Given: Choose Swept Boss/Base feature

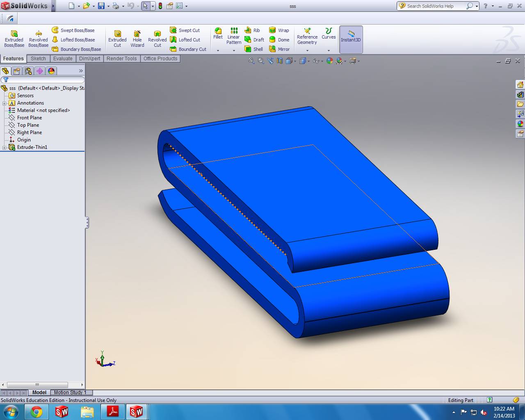Looking at the screenshot, I should point(73,30).
